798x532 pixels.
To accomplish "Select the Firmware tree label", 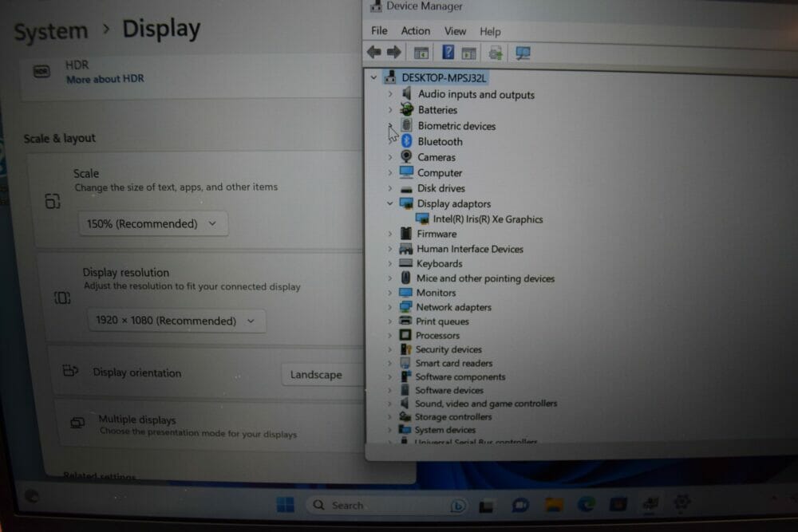I will (x=437, y=234).
